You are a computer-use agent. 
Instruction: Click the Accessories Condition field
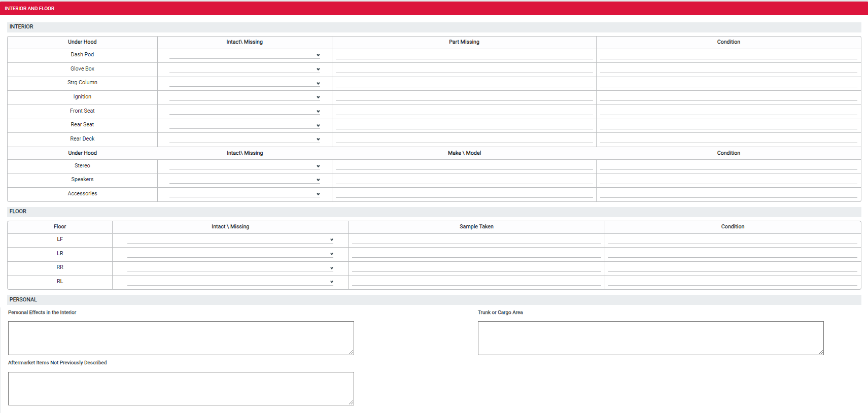728,194
